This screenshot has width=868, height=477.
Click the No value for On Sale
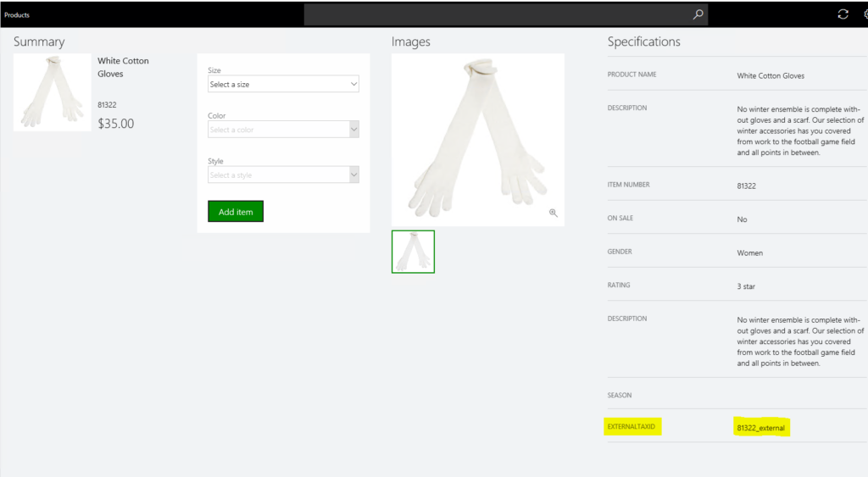pos(742,219)
